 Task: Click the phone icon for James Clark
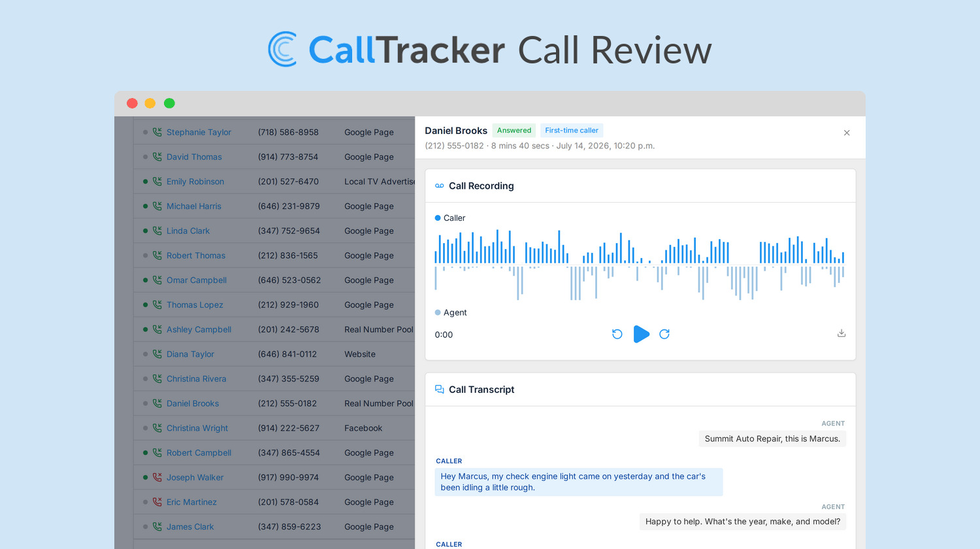tap(157, 527)
